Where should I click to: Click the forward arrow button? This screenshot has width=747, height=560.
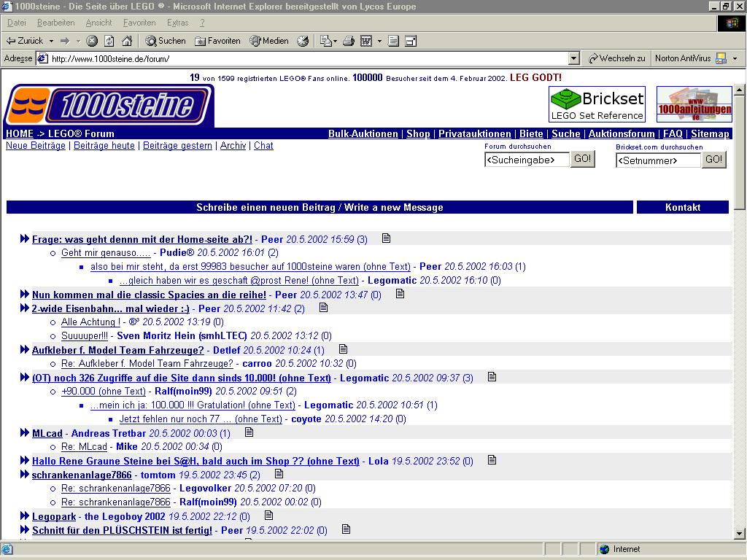65,41
